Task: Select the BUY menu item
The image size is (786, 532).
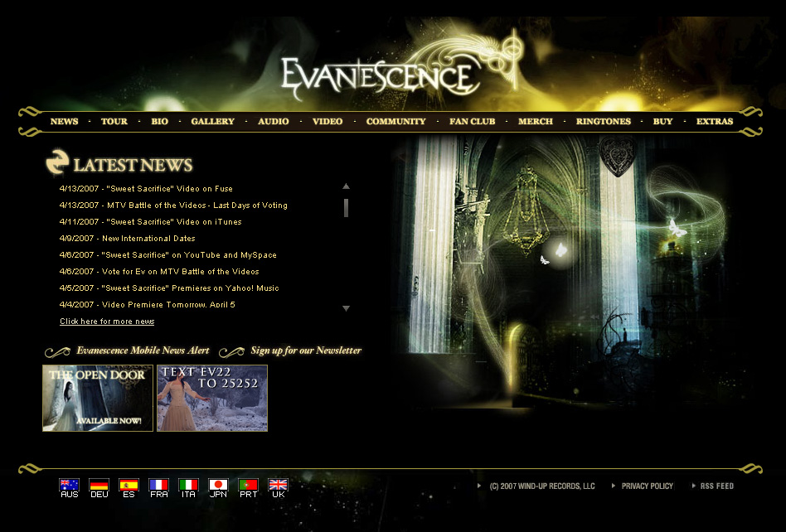Action: (662, 121)
